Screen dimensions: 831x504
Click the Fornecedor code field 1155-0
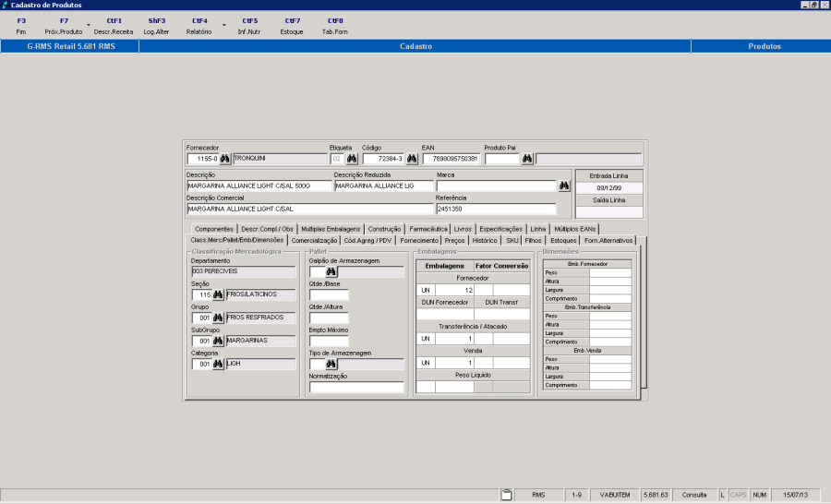pyautogui.click(x=203, y=159)
